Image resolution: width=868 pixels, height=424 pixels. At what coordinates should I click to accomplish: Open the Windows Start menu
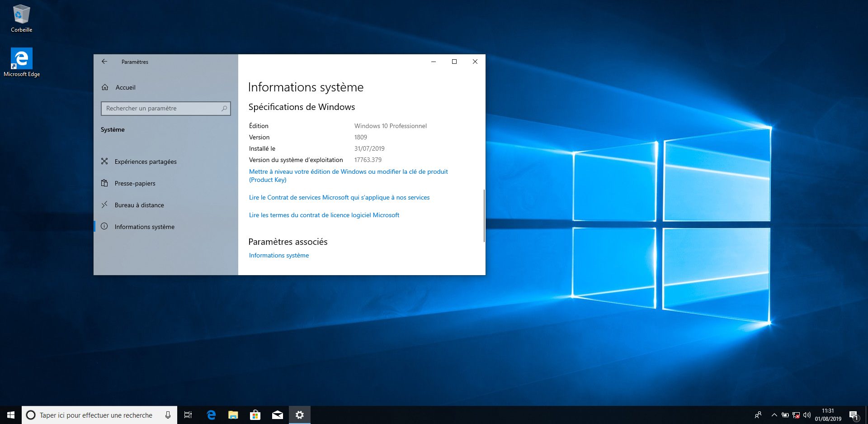pyautogui.click(x=11, y=415)
